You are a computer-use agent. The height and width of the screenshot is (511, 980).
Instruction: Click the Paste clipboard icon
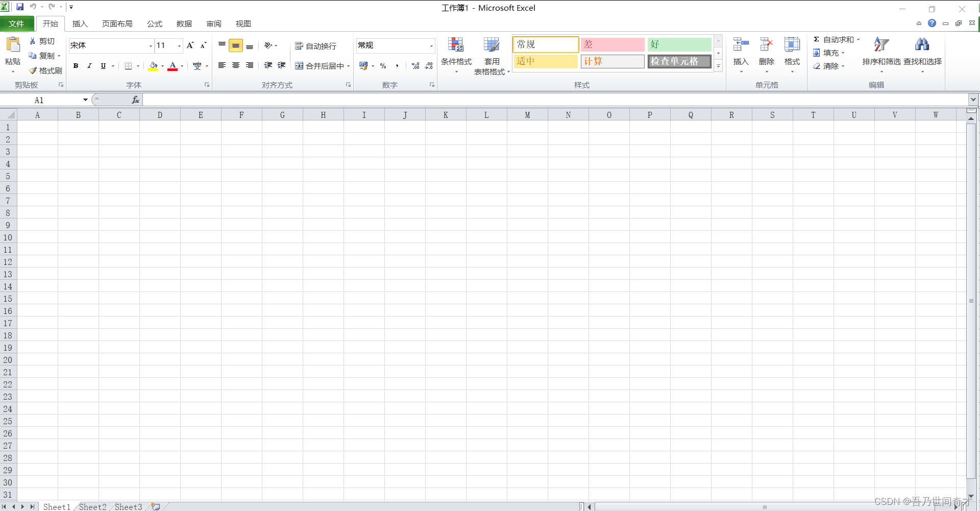[13, 45]
